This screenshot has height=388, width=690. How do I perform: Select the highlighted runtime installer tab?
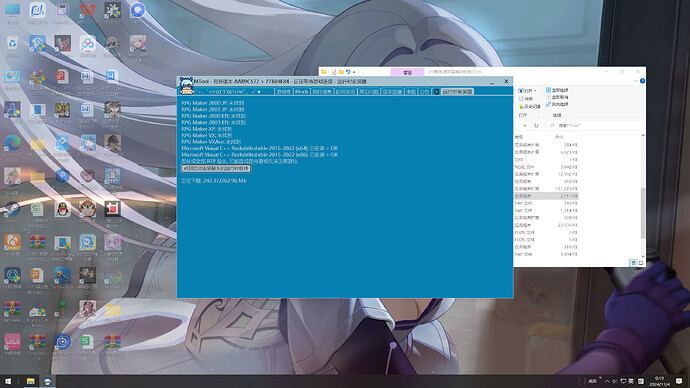click(457, 92)
